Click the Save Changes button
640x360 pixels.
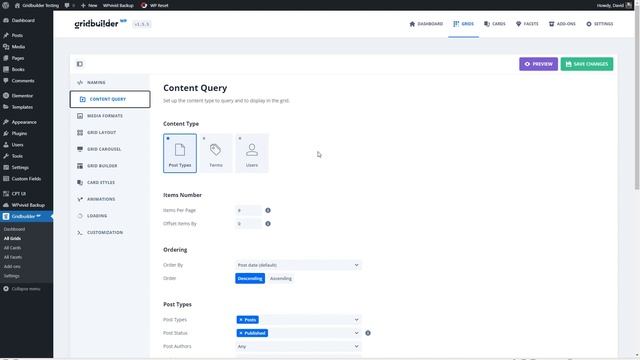coord(587,64)
